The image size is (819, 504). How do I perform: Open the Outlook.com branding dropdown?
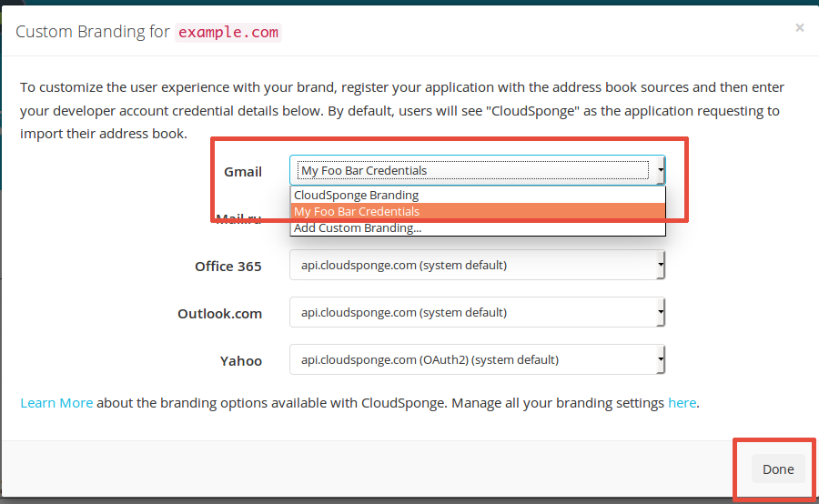click(x=478, y=312)
